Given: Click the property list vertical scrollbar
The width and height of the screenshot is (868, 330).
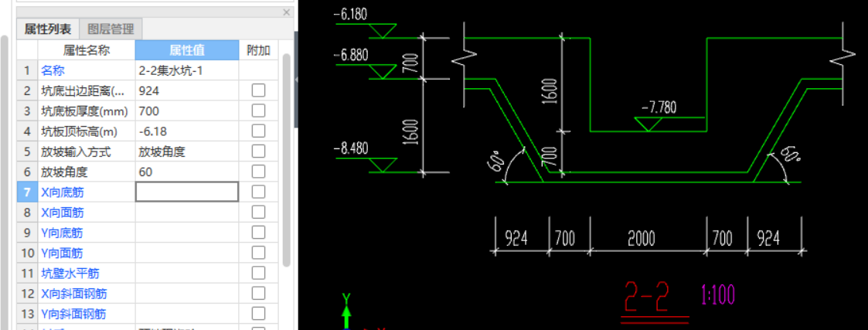Looking at the screenshot, I should tap(286, 159).
